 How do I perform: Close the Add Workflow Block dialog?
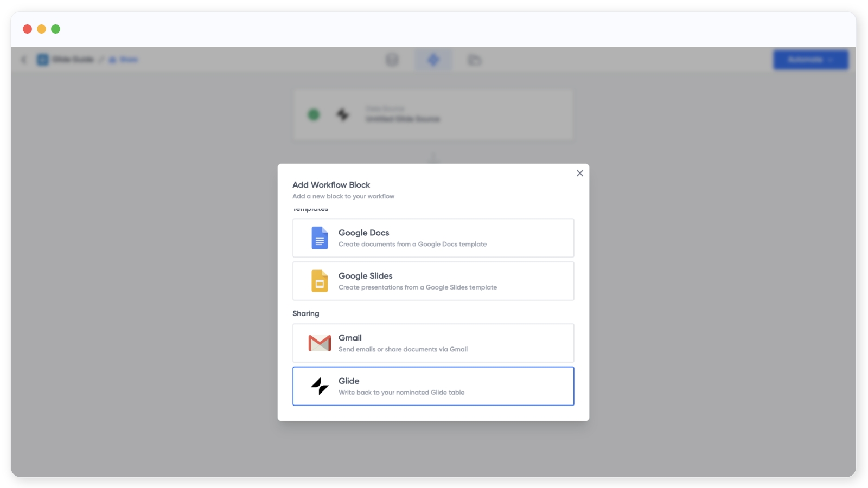(x=579, y=174)
